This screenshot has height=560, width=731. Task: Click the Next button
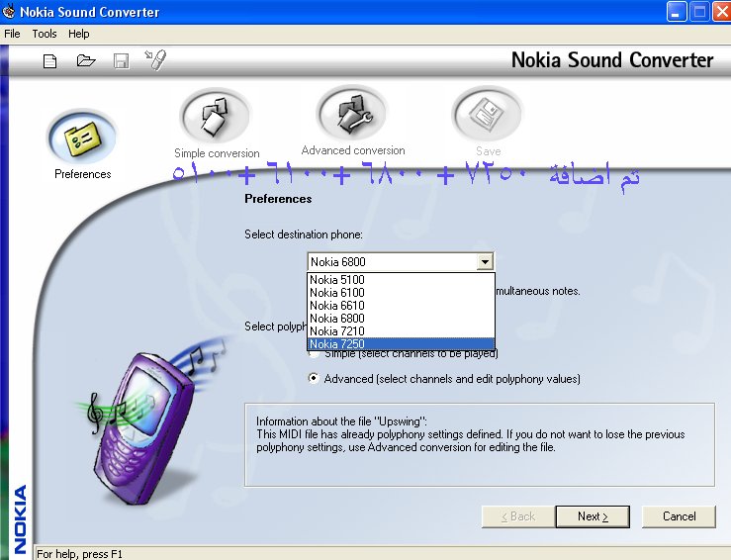pyautogui.click(x=593, y=516)
